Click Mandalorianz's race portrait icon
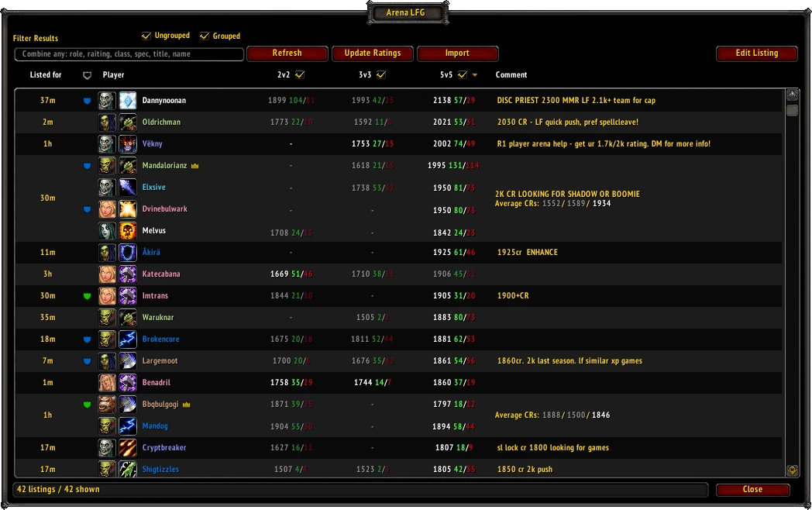 [x=107, y=166]
